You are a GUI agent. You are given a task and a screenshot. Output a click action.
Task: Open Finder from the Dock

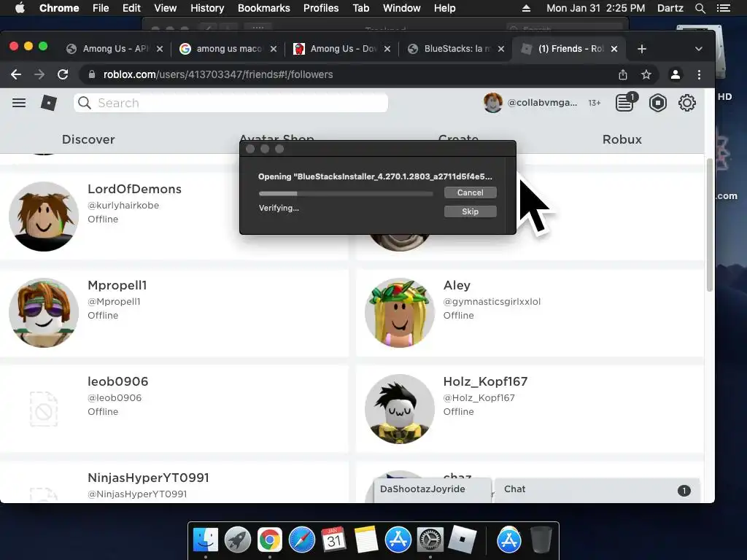coord(206,540)
